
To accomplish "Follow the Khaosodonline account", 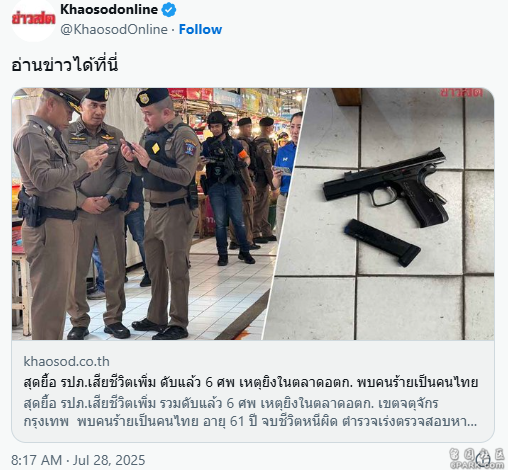I will pyautogui.click(x=200, y=29).
